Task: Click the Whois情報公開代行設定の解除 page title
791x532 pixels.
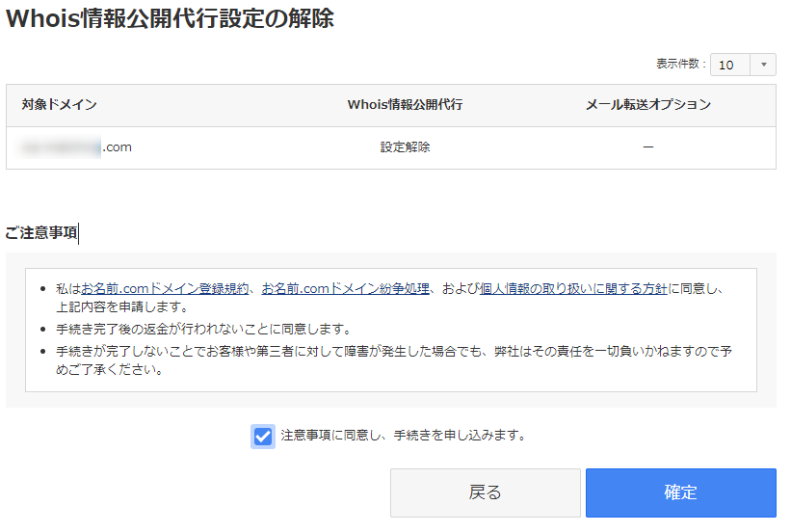Action: pos(170,18)
